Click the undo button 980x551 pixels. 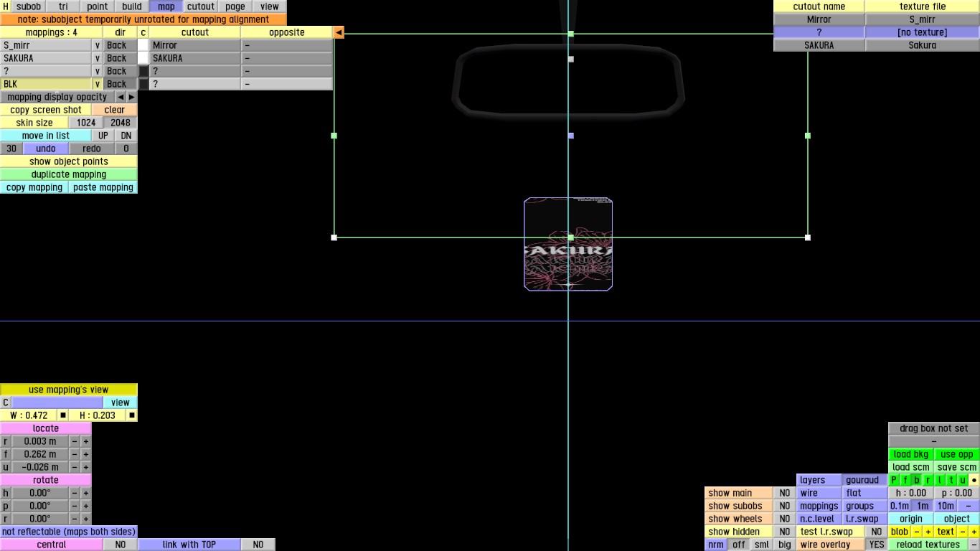(x=46, y=149)
